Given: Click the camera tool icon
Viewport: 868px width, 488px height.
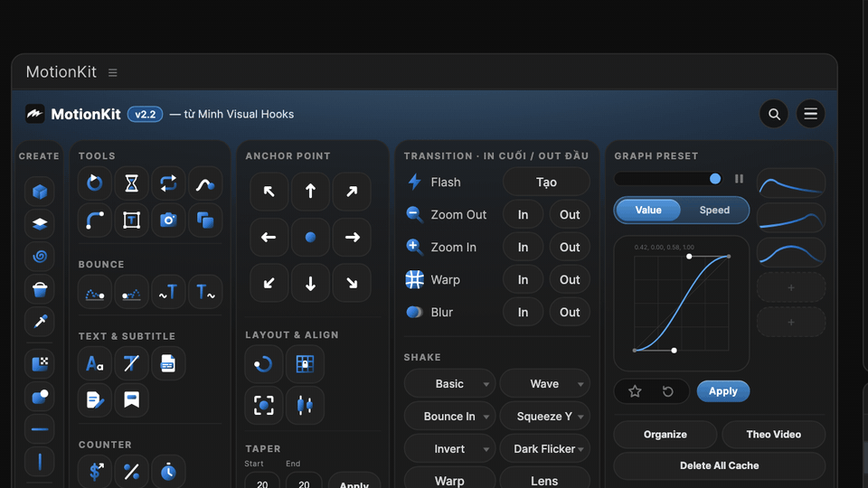Looking at the screenshot, I should click(x=168, y=221).
